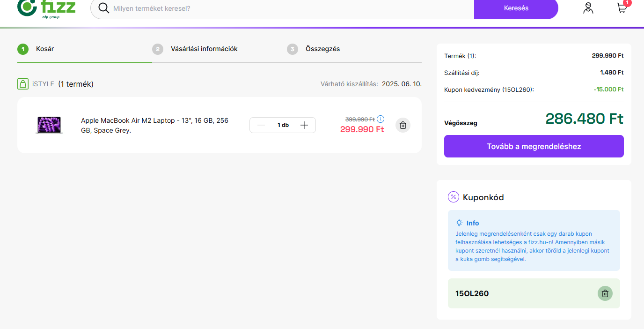The height and width of the screenshot is (329, 644).
Task: Open the fizz logo homepage link
Action: click(46, 8)
